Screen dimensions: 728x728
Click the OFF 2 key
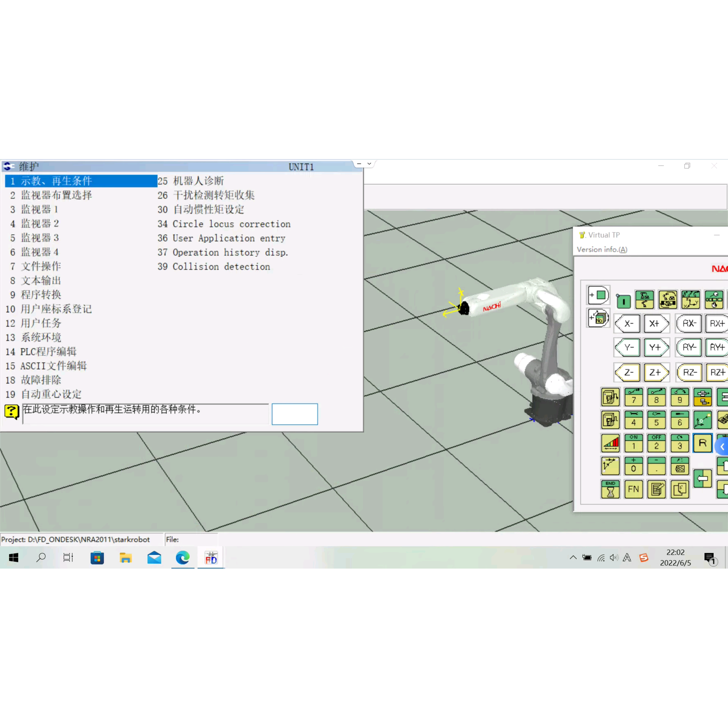(x=656, y=443)
